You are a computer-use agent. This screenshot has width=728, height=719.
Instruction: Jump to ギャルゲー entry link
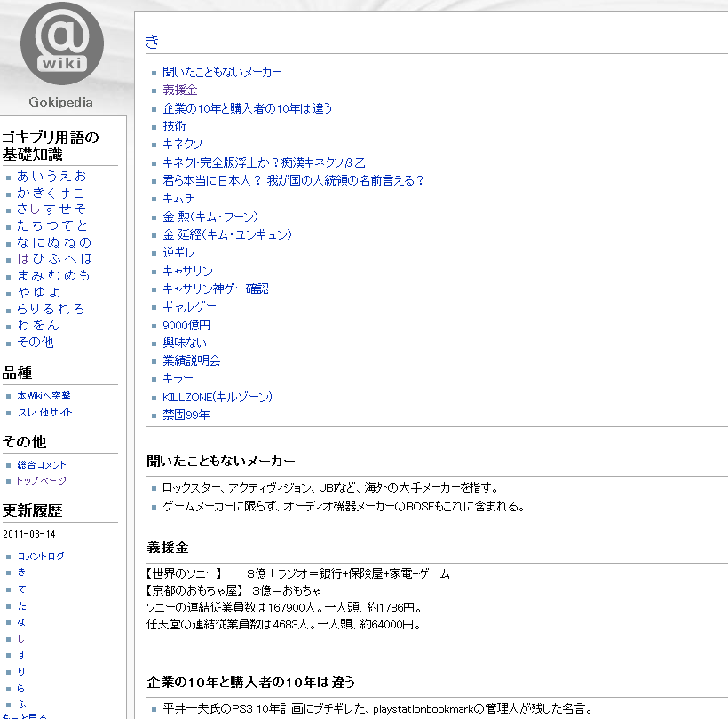(x=189, y=306)
